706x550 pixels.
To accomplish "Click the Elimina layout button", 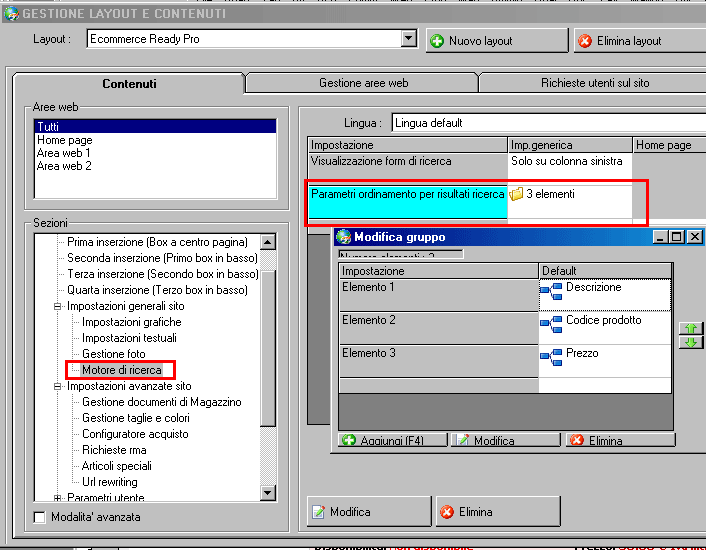I will pyautogui.click(x=640, y=41).
